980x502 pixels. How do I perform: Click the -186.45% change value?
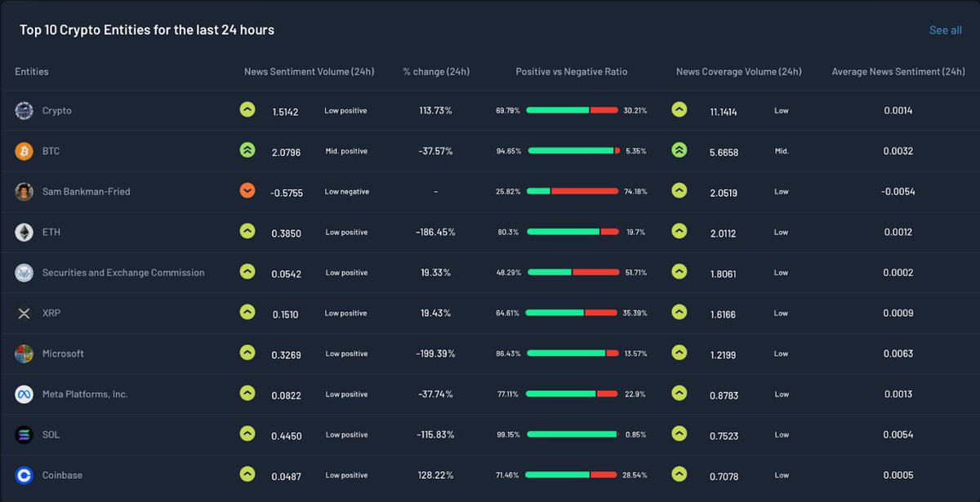click(435, 232)
